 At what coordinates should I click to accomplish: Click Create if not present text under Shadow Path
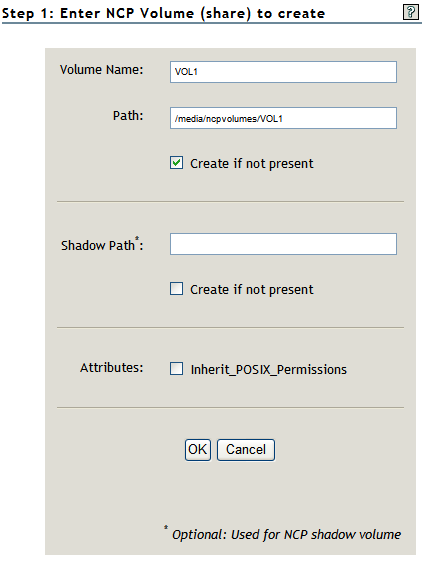point(252,289)
